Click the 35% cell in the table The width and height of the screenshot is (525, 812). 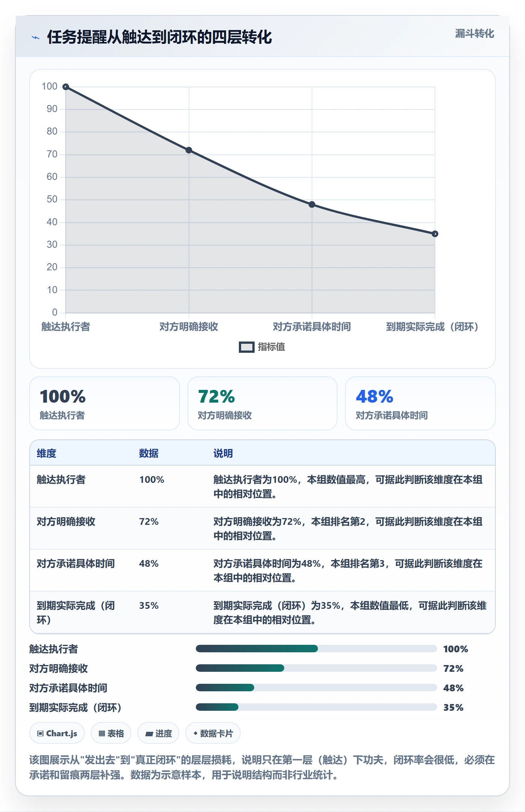[149, 605]
